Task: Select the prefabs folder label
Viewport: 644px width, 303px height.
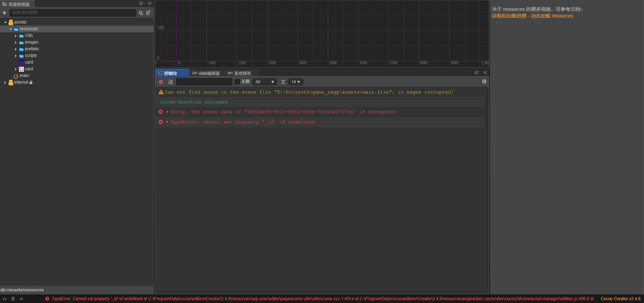Action: tap(32, 49)
